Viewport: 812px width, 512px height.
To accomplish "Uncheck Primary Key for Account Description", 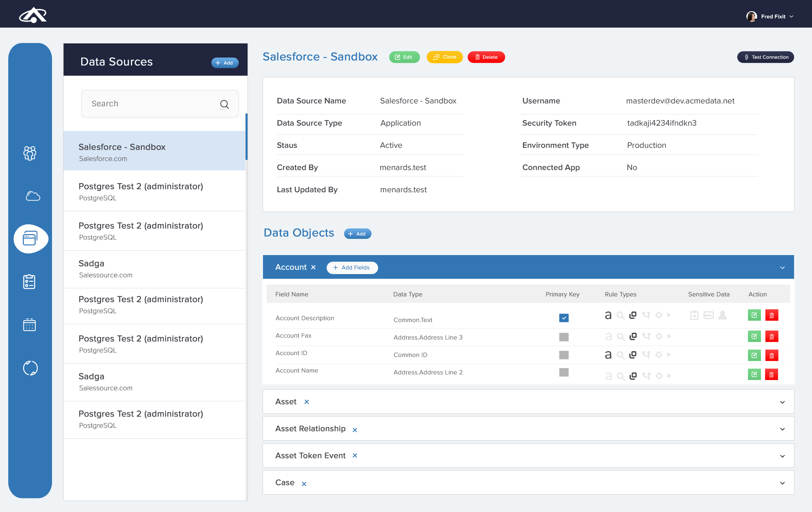I will 564,318.
